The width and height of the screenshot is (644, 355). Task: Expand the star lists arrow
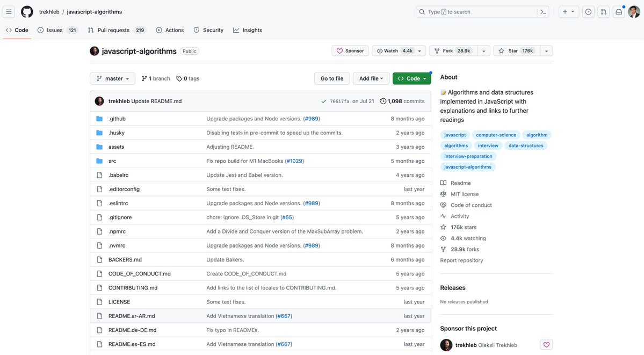[x=546, y=51]
